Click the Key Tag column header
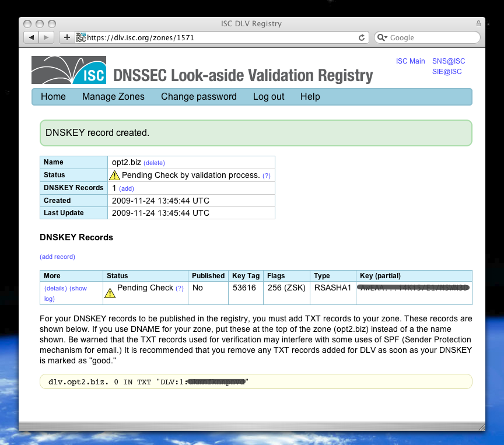Image resolution: width=504 pixels, height=445 pixels. 246,276
